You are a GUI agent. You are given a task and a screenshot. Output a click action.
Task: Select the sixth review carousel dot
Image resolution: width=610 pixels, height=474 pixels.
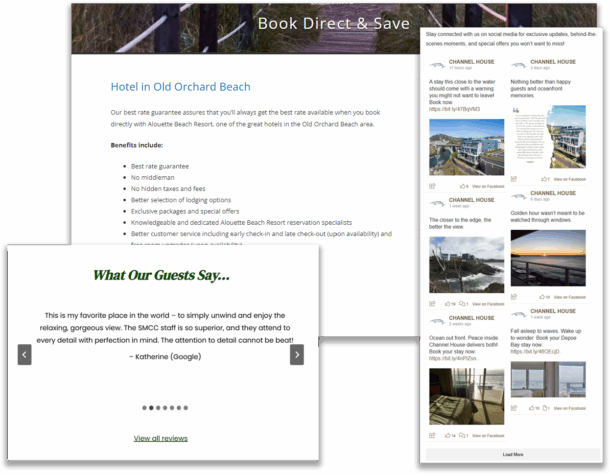pyautogui.click(x=179, y=408)
